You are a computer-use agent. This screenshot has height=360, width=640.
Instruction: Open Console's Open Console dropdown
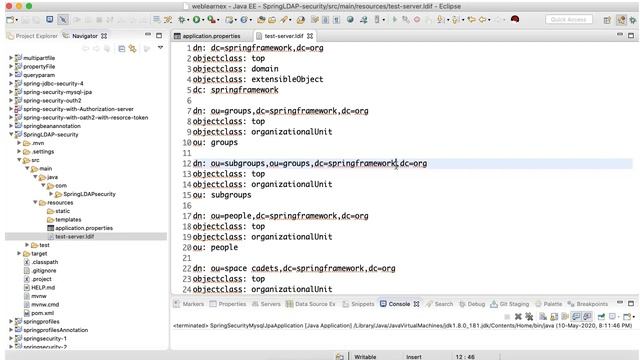633,317
